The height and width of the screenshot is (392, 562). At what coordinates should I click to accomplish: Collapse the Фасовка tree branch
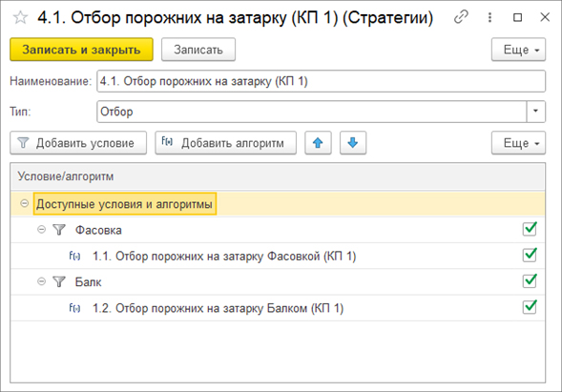pyautogui.click(x=42, y=229)
